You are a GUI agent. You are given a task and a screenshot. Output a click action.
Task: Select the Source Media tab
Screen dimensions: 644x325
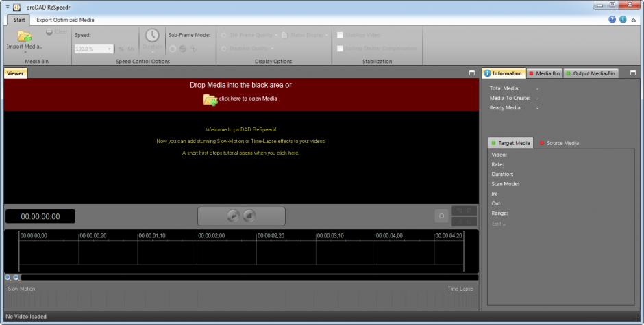click(559, 143)
